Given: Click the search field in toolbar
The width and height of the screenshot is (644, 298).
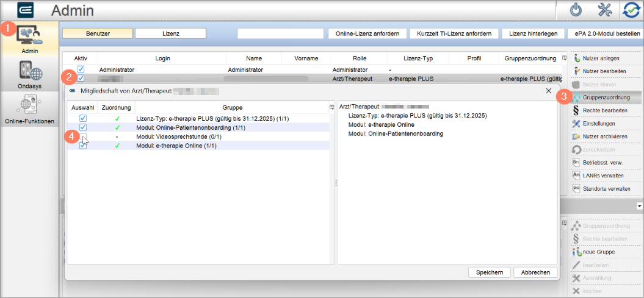Looking at the screenshot, I should pos(281,34).
